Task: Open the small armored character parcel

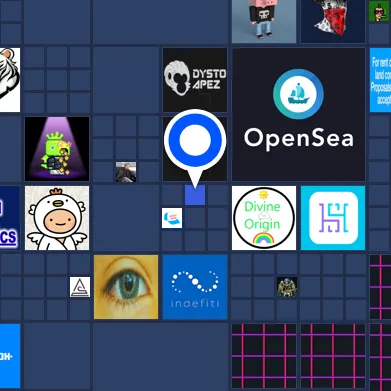Action: click(x=287, y=287)
